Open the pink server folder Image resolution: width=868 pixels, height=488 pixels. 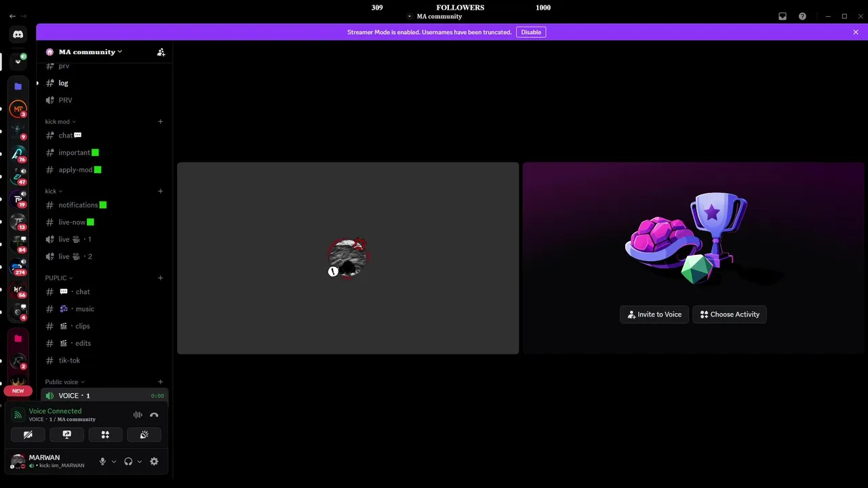18,338
